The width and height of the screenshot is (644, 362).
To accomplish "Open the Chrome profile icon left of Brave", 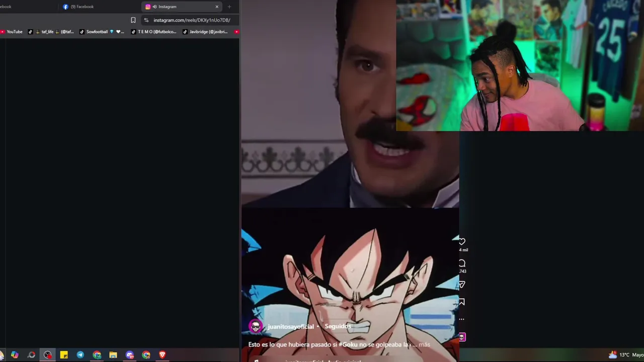I will click(146, 355).
